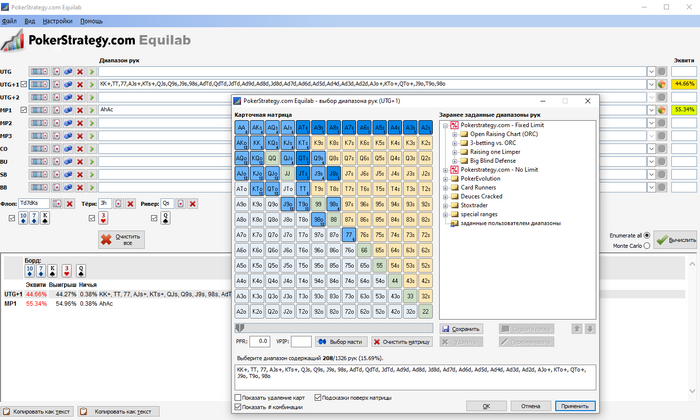Click the red X in the MP3 row
This screenshot has height=420, width=700.
[80, 136]
